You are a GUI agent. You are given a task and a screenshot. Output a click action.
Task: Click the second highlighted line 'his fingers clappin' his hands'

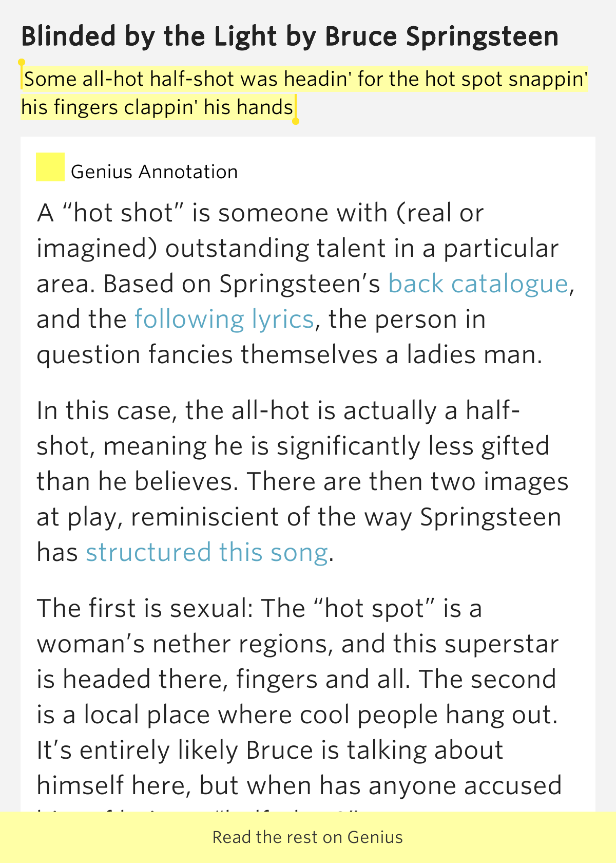click(157, 107)
